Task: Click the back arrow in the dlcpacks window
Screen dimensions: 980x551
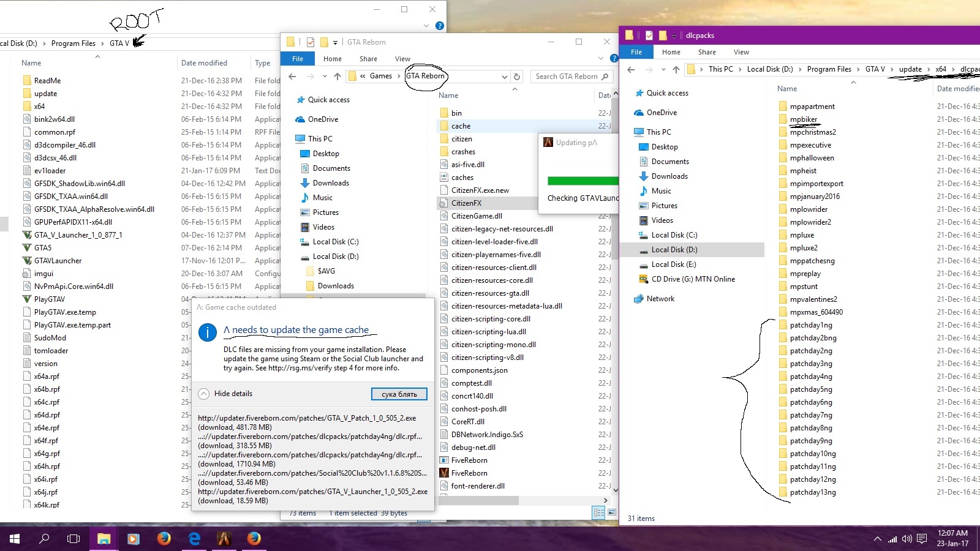Action: click(x=631, y=69)
